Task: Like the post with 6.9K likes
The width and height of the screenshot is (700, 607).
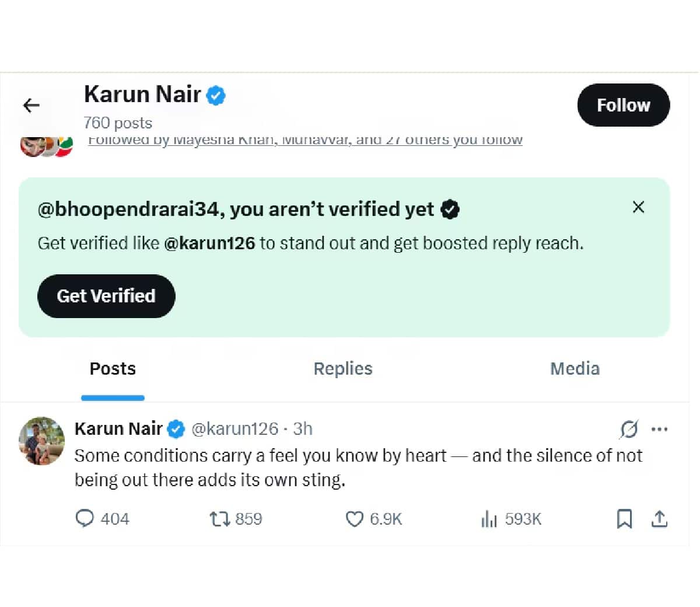Action: pos(354,518)
